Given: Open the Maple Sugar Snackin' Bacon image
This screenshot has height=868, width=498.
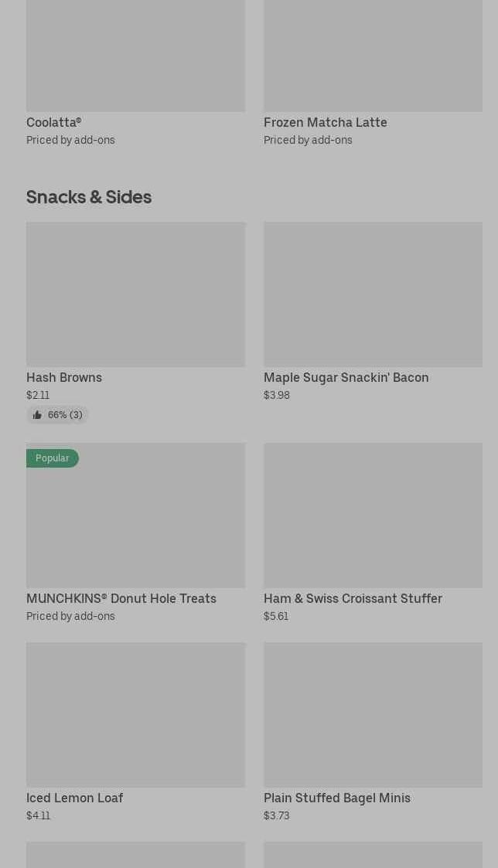Looking at the screenshot, I should [373, 294].
